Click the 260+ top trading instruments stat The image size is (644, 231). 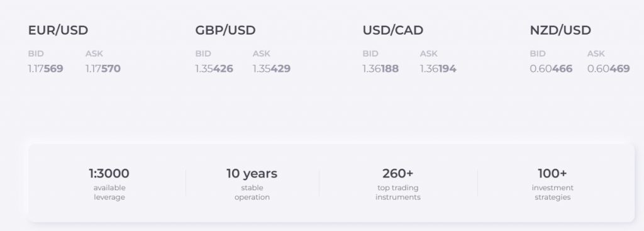pyautogui.click(x=397, y=183)
